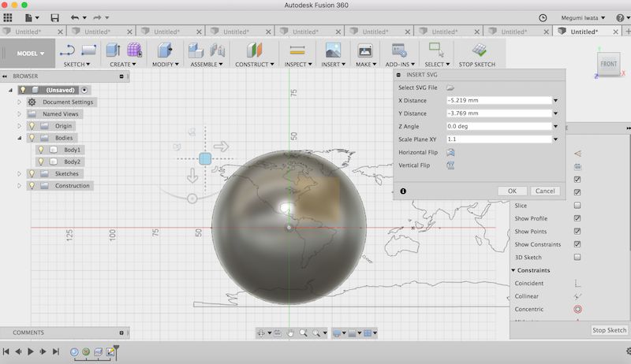Toggle the Show Profile checkbox
This screenshot has width=631, height=364.
click(x=577, y=218)
